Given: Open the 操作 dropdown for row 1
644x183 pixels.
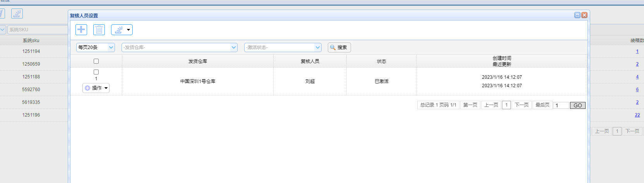Looking at the screenshot, I should pos(96,88).
